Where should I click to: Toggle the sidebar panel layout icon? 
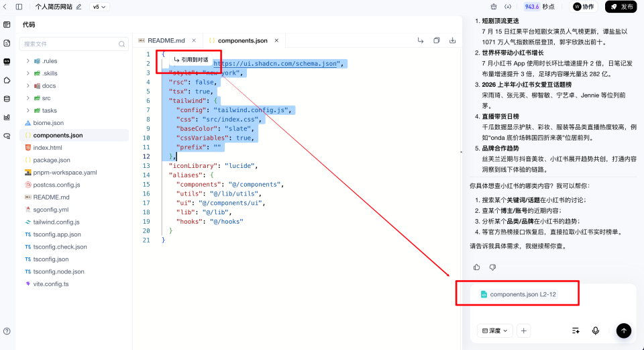click(x=19, y=7)
